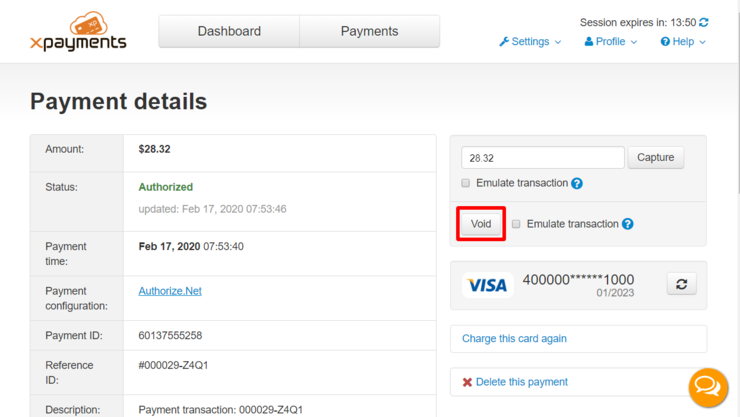Click the $28.32 amount value
The image size is (740, 417).
point(154,149)
